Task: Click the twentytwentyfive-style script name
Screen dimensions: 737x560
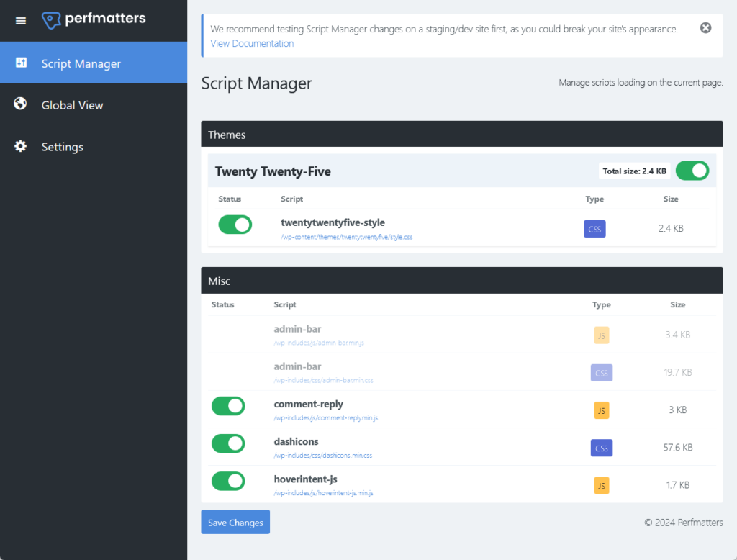Action: [x=333, y=222]
